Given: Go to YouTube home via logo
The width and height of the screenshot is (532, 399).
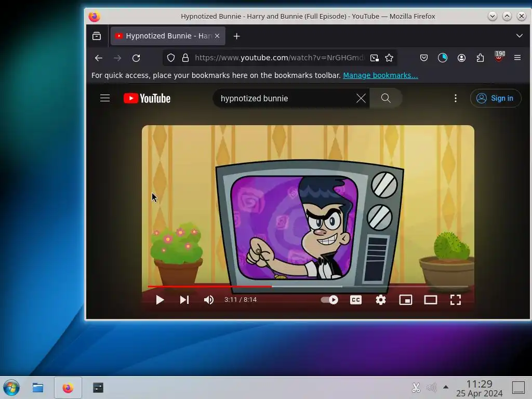Looking at the screenshot, I should [147, 98].
